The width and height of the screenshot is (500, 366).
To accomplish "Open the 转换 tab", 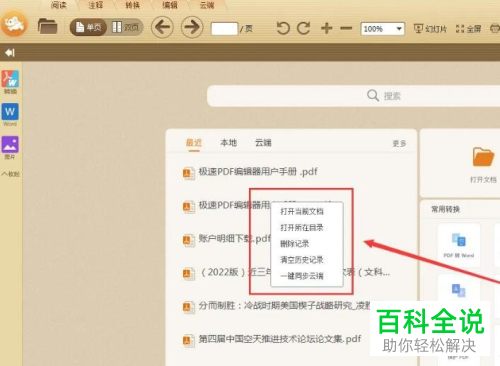I will pos(132,5).
